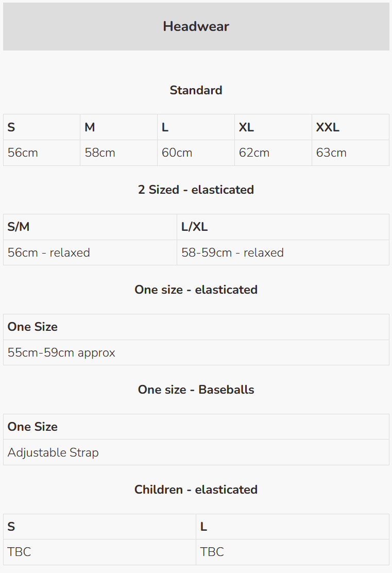Click the Children - elasticated heading

(196, 490)
